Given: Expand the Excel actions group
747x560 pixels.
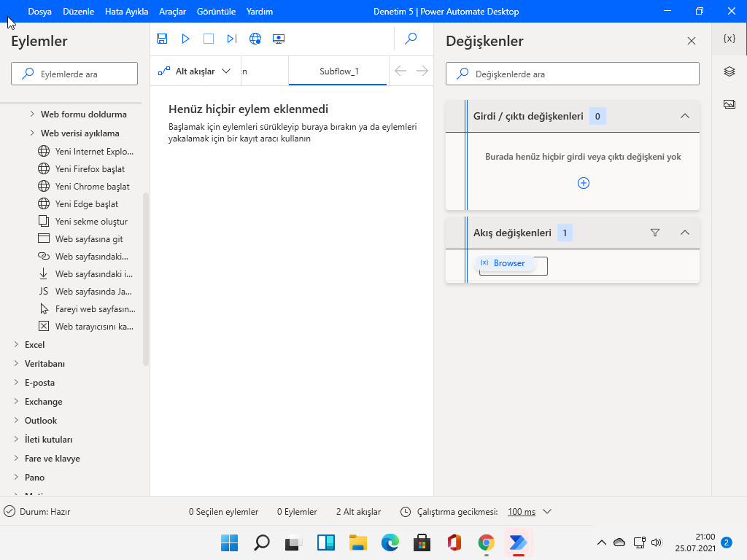Looking at the screenshot, I should (x=34, y=344).
